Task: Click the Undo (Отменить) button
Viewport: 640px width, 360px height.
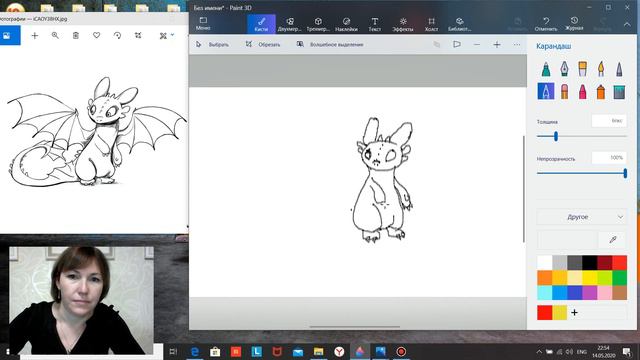Action: point(546,24)
